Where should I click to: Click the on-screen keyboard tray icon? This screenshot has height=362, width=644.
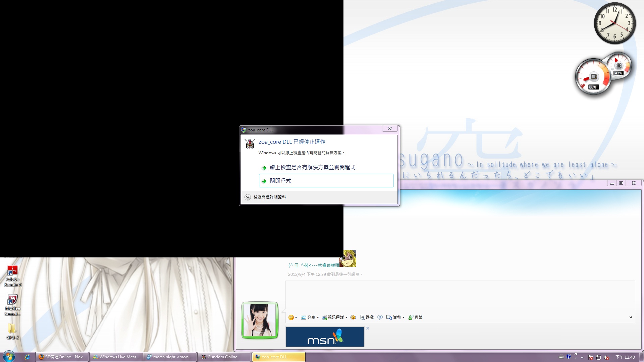[x=561, y=357]
